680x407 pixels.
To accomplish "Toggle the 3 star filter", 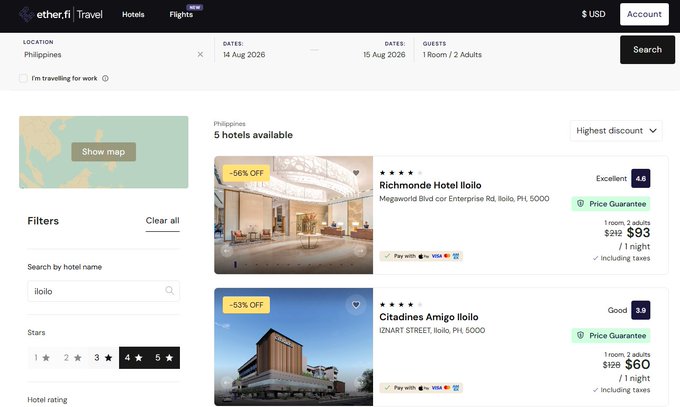I will [x=104, y=358].
